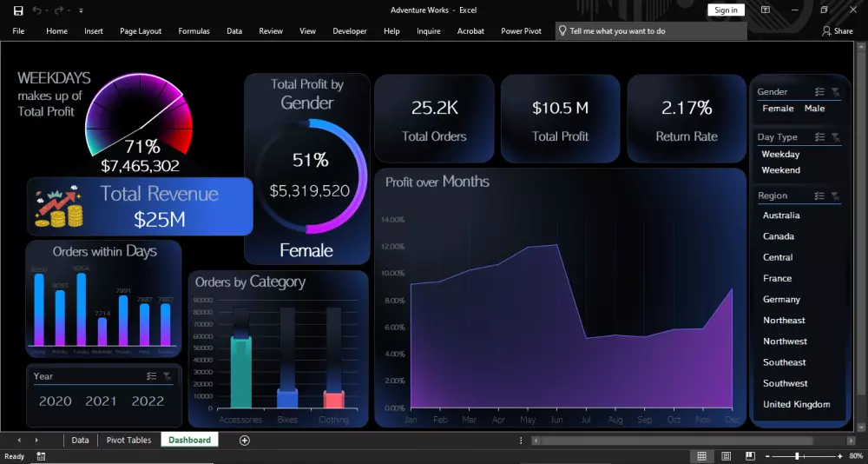Toggle multi-select on Gender slicer
868x464 pixels.
point(820,92)
